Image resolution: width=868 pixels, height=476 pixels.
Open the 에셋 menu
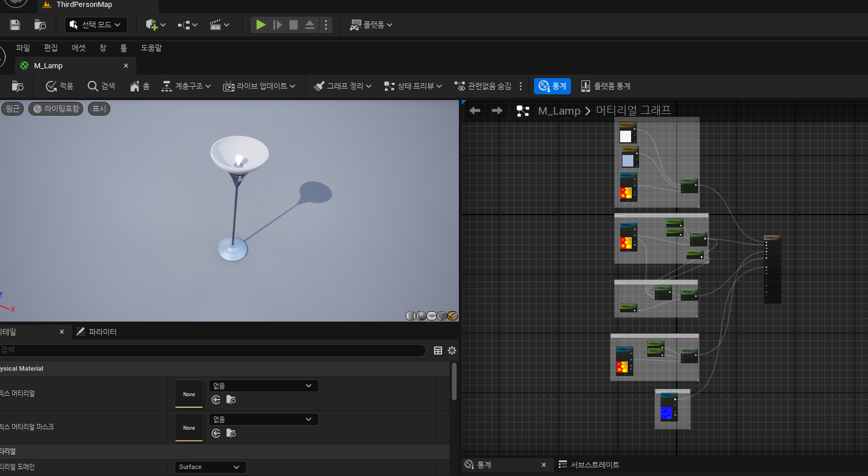[x=79, y=48]
